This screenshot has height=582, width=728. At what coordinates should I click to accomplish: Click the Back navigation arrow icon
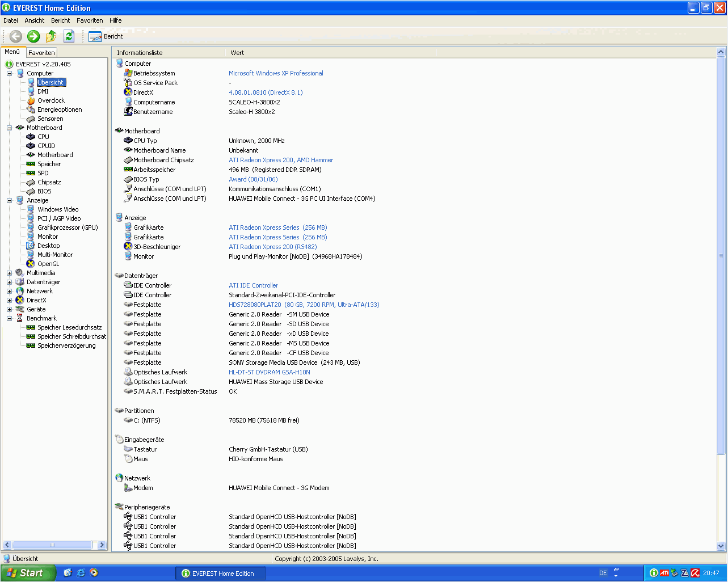16,36
